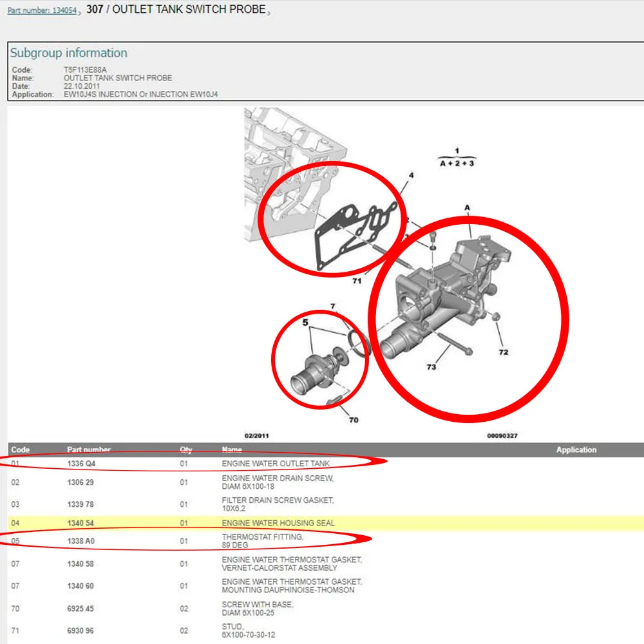The width and height of the screenshot is (644, 644).
Task: Click callout '70' below the thermostat
Action: point(354,420)
